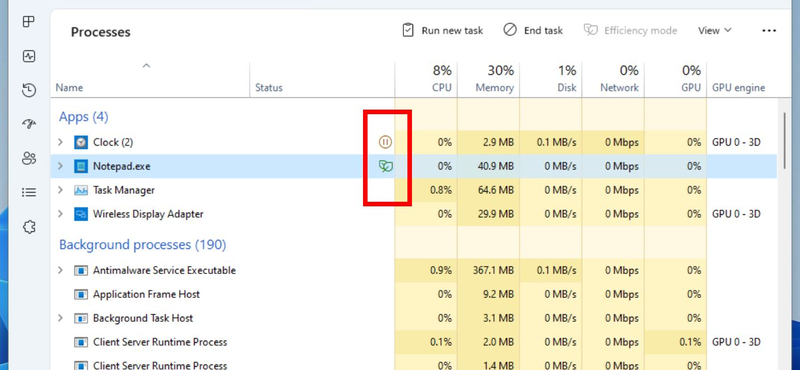
Task: Sort by the CPU column
Action: 426,80
